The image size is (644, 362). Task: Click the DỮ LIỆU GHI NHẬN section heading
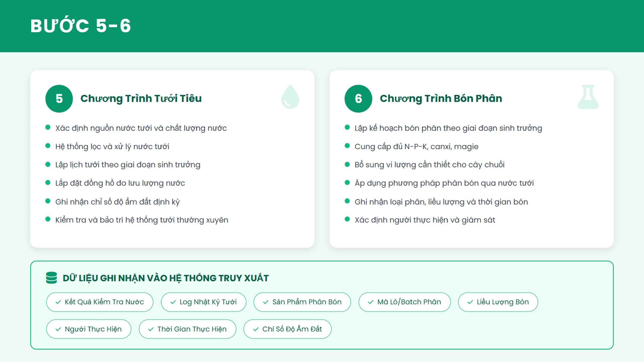click(x=166, y=278)
